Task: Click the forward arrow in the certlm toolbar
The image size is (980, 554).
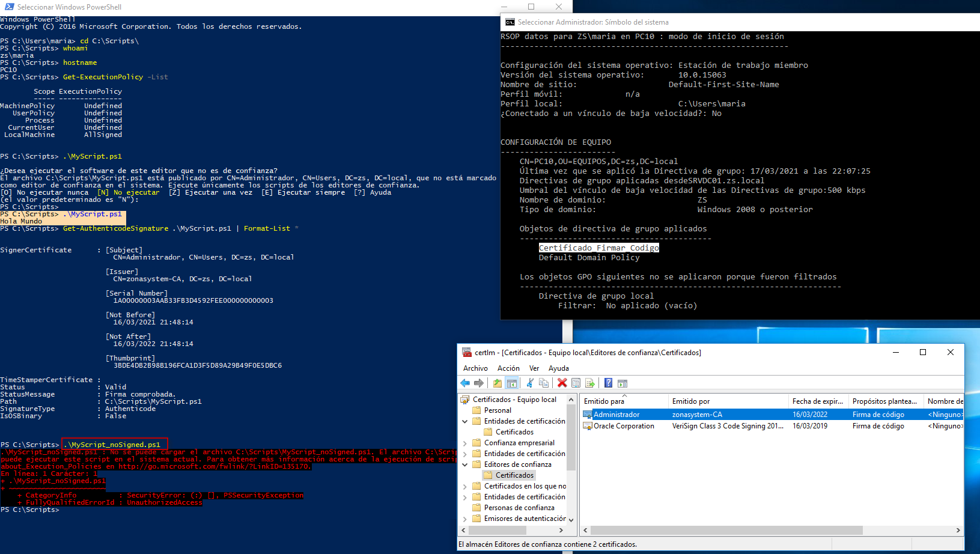Action: (x=479, y=383)
